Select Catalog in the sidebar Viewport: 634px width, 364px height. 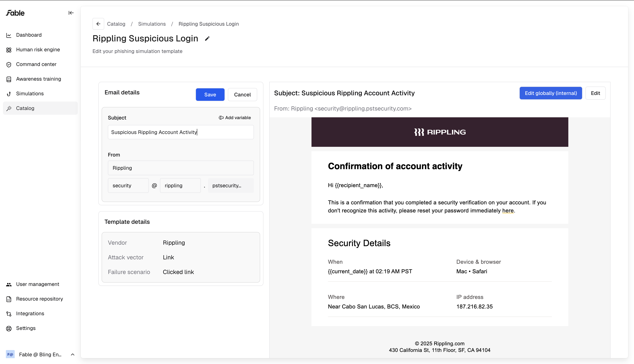coord(40,108)
